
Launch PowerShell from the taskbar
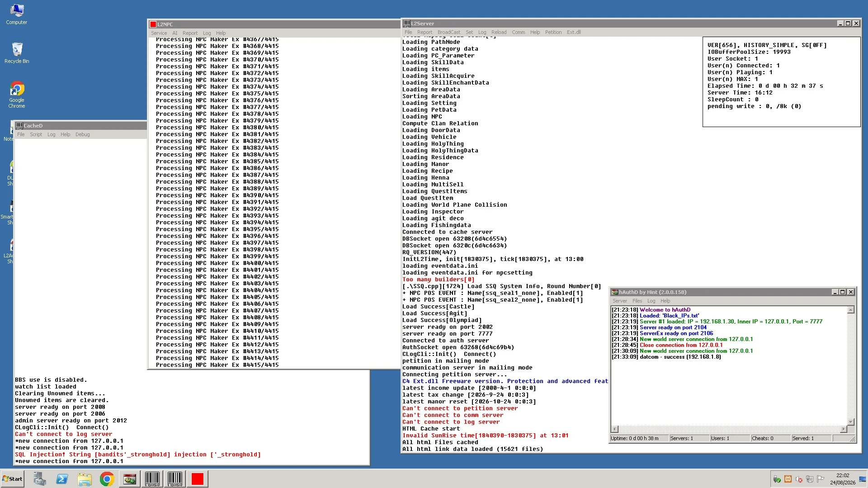[x=62, y=479]
